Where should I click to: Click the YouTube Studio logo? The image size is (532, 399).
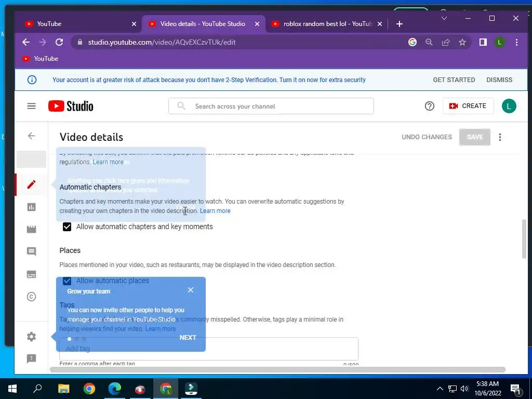[71, 106]
